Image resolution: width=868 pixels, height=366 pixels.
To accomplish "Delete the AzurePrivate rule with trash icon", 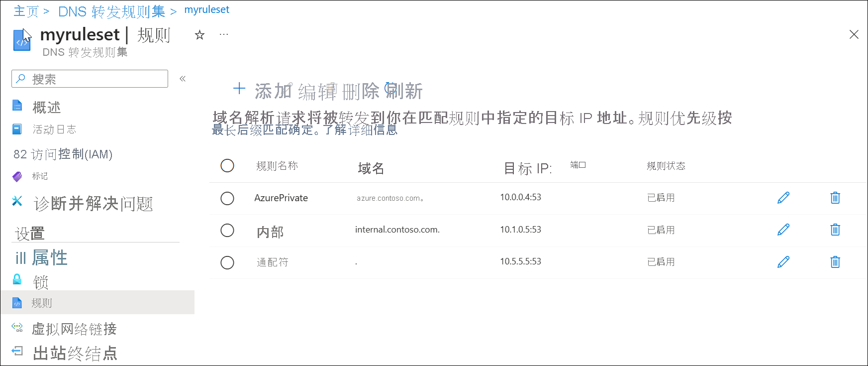I will pyautogui.click(x=835, y=198).
